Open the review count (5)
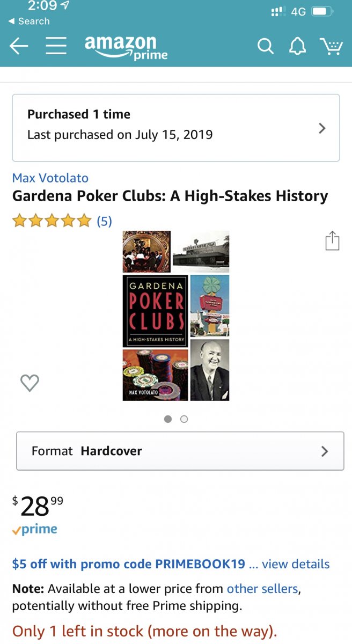The height and width of the screenshot is (644, 352). [104, 221]
